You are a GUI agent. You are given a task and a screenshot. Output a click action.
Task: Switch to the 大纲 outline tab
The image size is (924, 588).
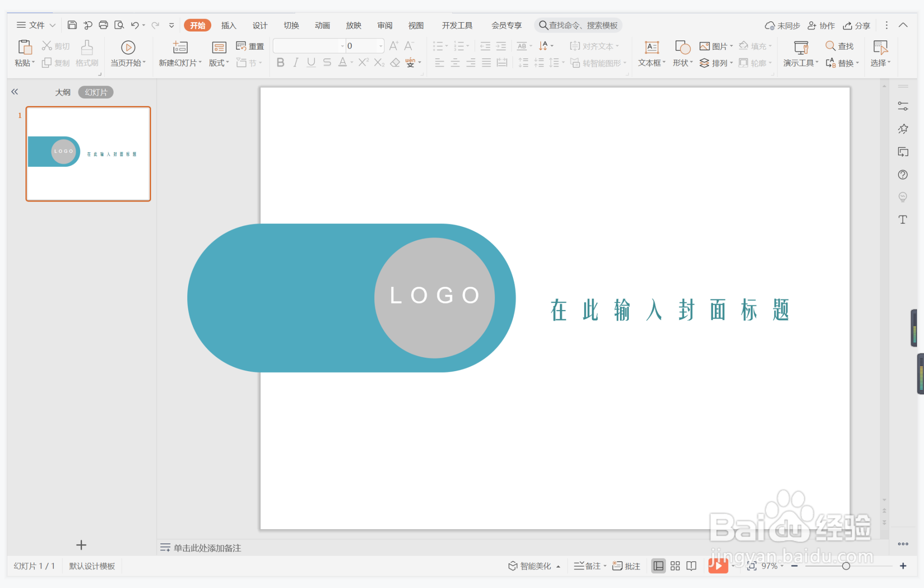click(x=63, y=92)
